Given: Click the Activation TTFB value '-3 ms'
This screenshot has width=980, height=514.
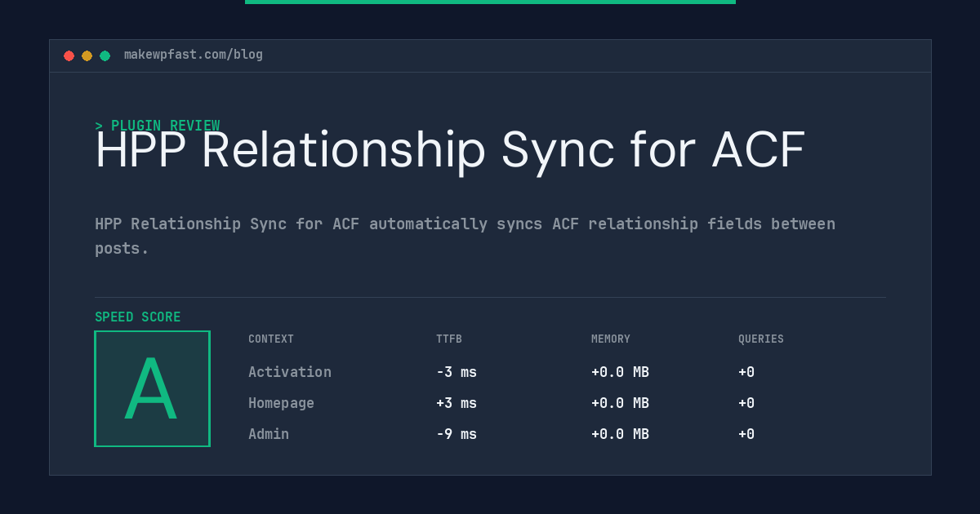Looking at the screenshot, I should point(457,372).
